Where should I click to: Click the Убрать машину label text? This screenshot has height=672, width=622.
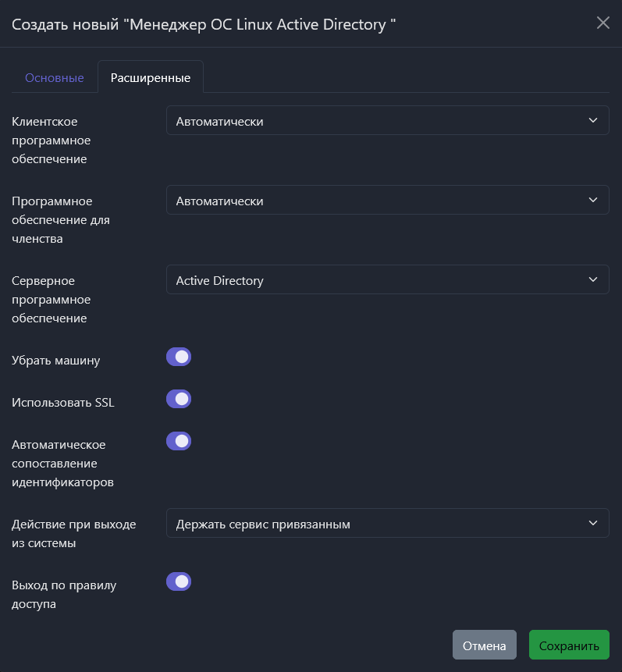click(x=56, y=361)
